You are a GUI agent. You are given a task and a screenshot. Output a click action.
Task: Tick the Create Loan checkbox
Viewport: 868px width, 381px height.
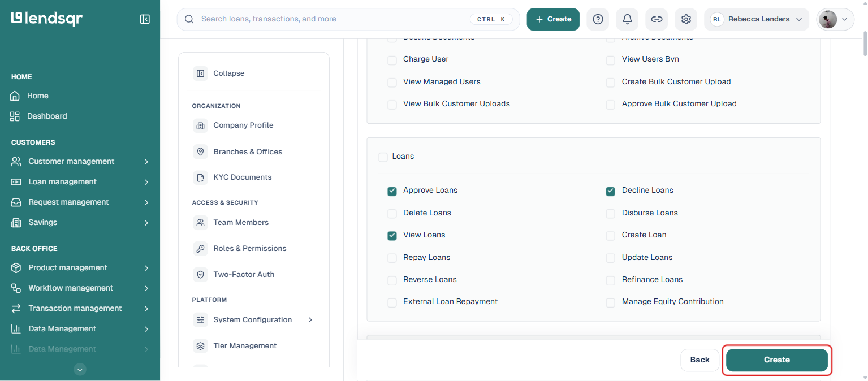[611, 236]
